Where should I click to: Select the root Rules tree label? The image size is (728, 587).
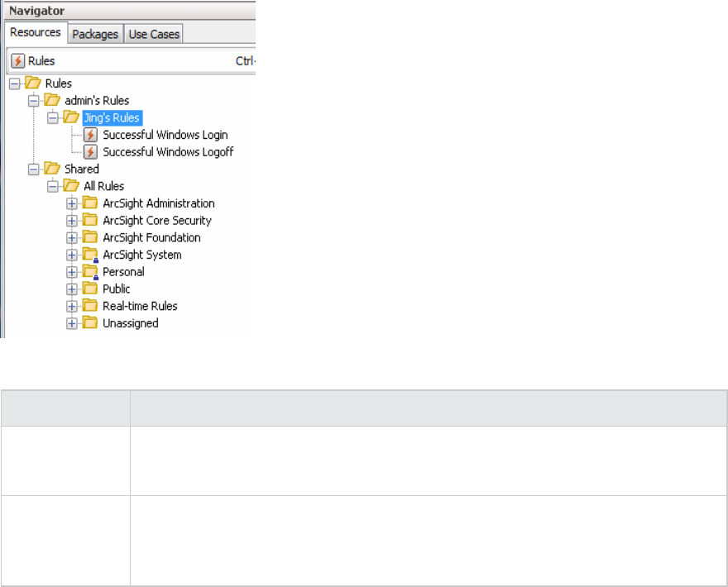pos(59,84)
